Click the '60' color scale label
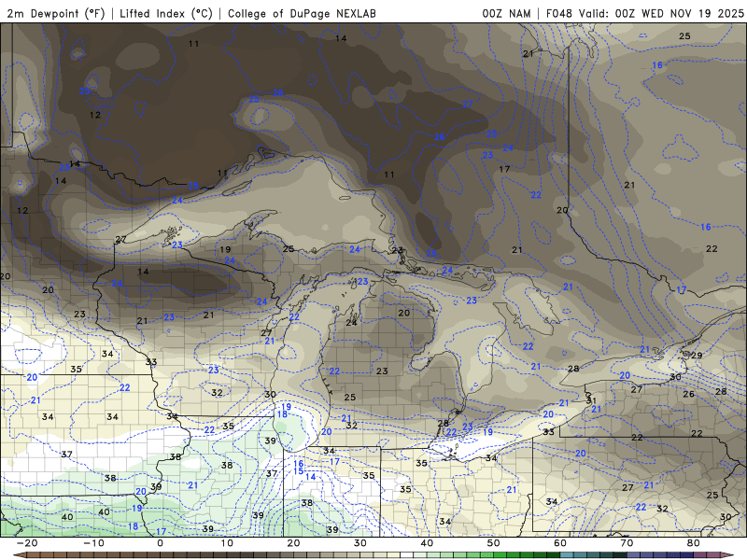This screenshot has width=747, height=560. (560, 543)
